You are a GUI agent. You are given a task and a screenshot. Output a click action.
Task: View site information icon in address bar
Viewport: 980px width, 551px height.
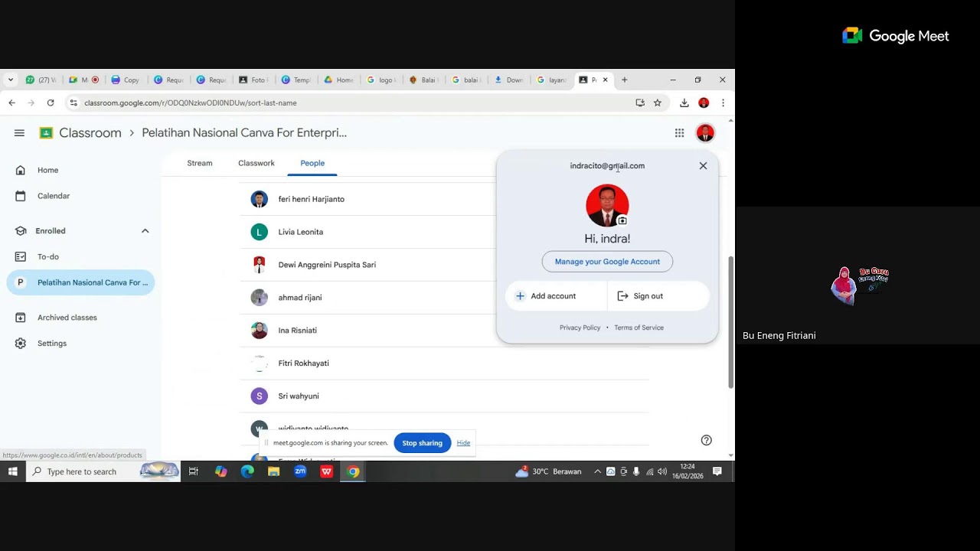point(73,103)
